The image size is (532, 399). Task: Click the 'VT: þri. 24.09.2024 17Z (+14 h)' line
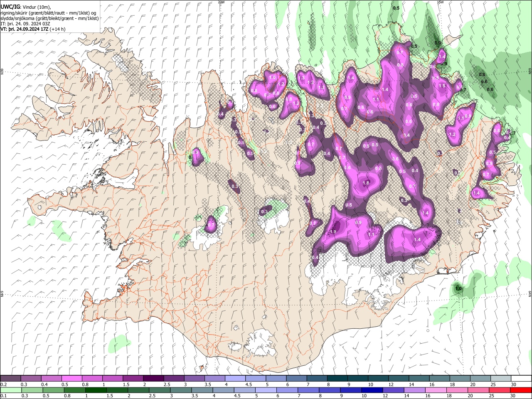33,29
